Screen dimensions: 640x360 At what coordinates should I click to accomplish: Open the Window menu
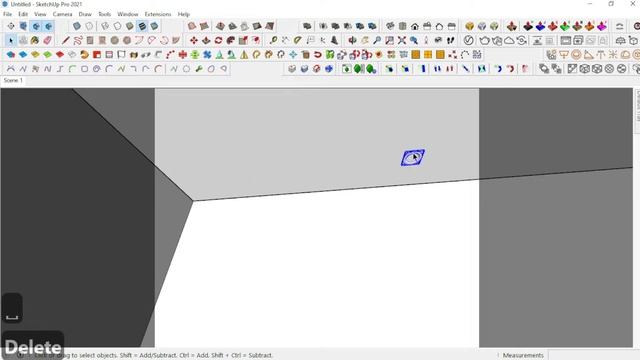point(128,14)
